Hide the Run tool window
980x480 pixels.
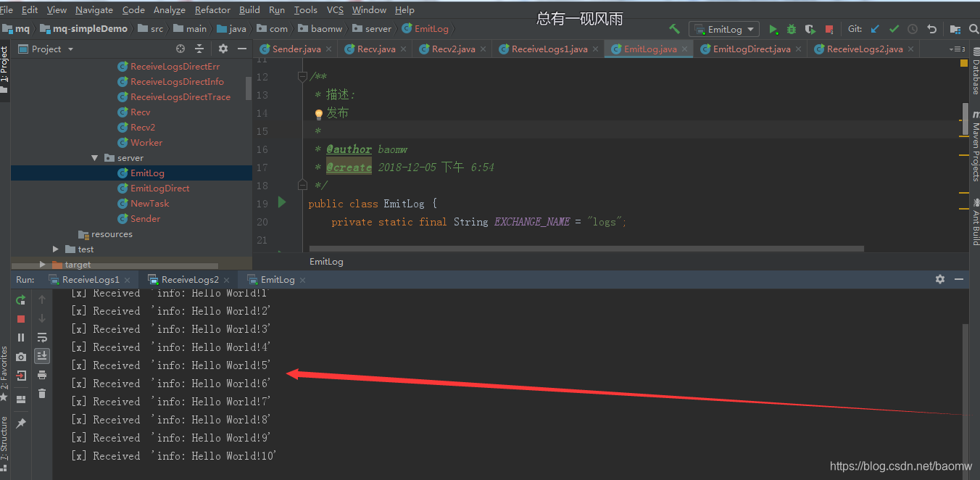click(x=959, y=279)
